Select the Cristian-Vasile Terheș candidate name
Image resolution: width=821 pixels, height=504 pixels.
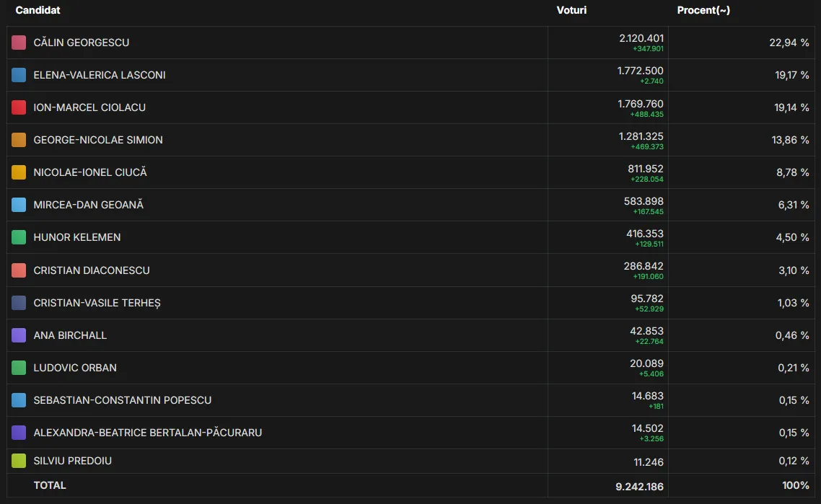pyautogui.click(x=97, y=303)
